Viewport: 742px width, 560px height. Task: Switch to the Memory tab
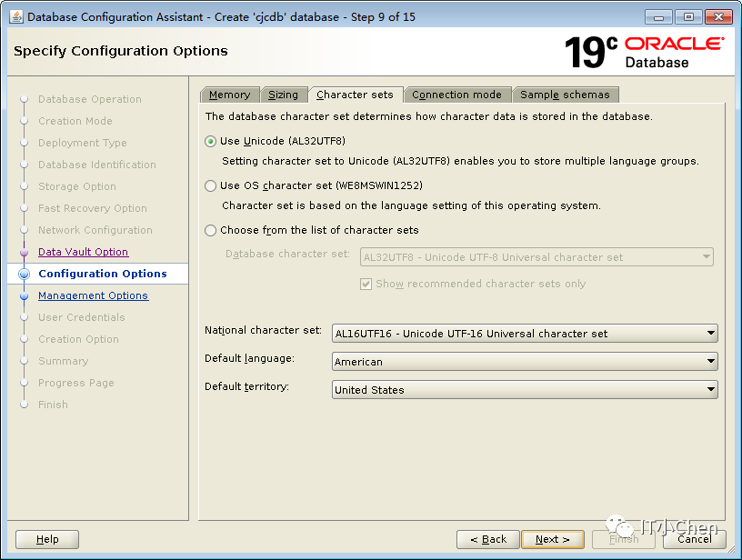[x=229, y=95]
